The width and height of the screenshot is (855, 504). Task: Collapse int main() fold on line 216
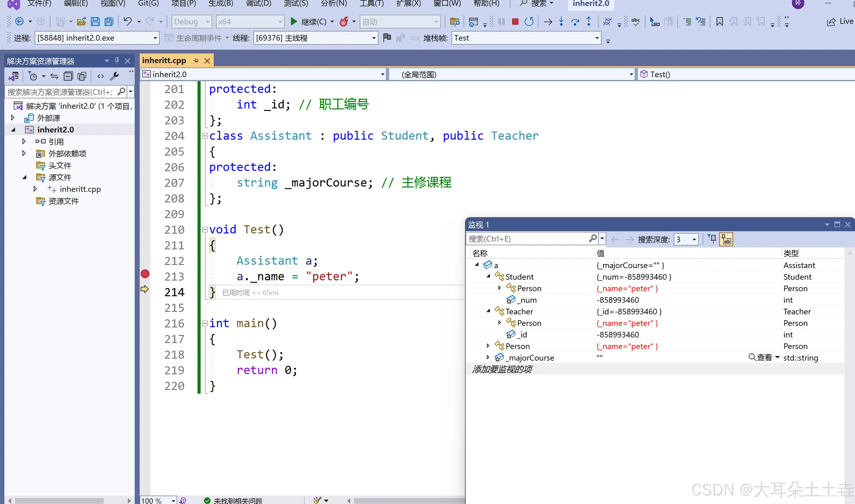pyautogui.click(x=205, y=323)
